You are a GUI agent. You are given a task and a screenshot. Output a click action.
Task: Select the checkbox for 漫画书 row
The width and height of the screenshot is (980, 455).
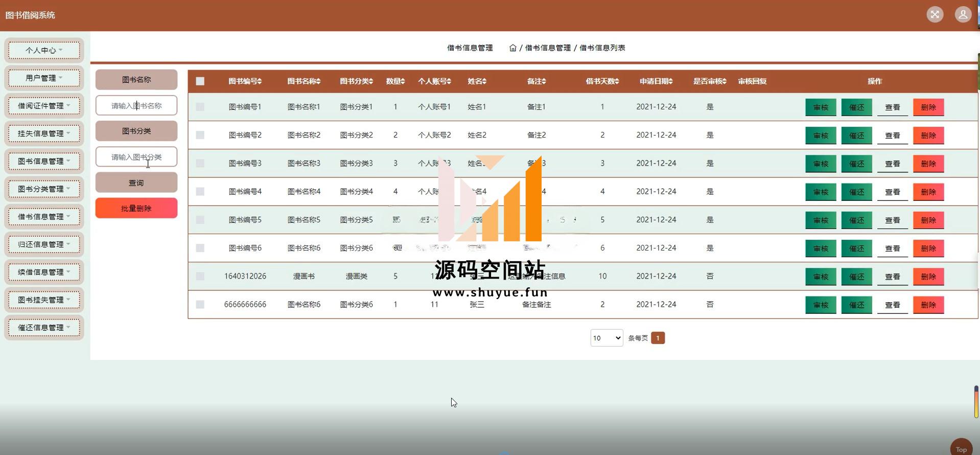tap(200, 276)
